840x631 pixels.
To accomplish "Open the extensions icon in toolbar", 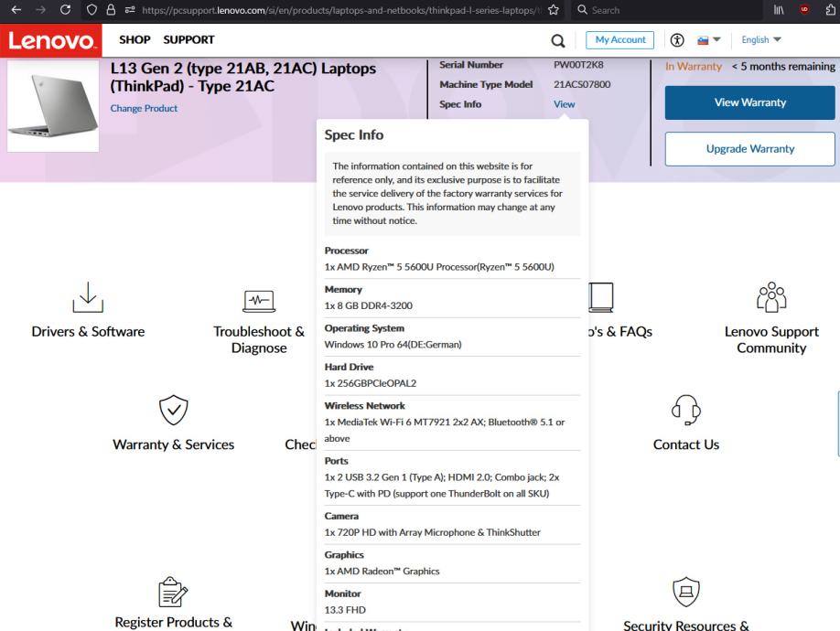I will coord(831,10).
